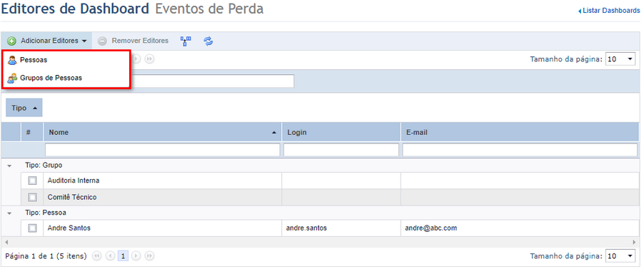Click the search box beside the dropdown
The width and height of the screenshot is (644, 274).
tap(212, 81)
